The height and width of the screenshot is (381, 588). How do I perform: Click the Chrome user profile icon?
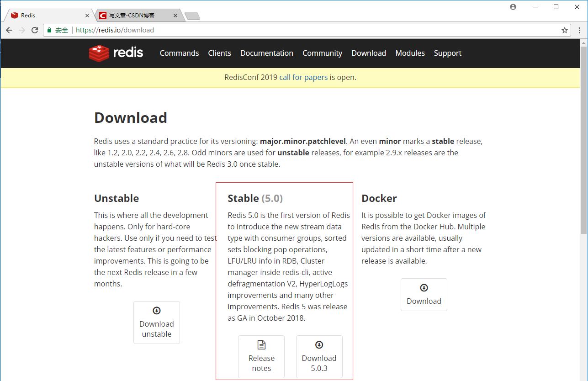513,7
